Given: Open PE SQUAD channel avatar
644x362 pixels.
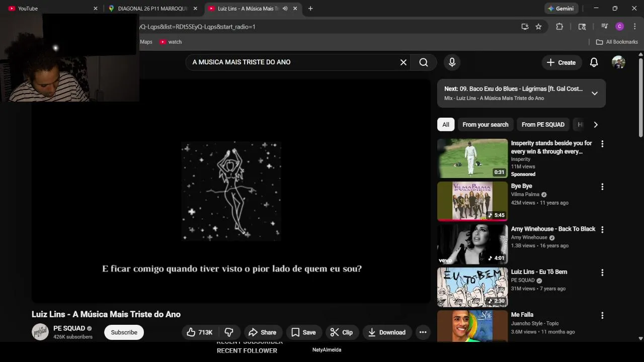Looking at the screenshot, I should tap(40, 332).
